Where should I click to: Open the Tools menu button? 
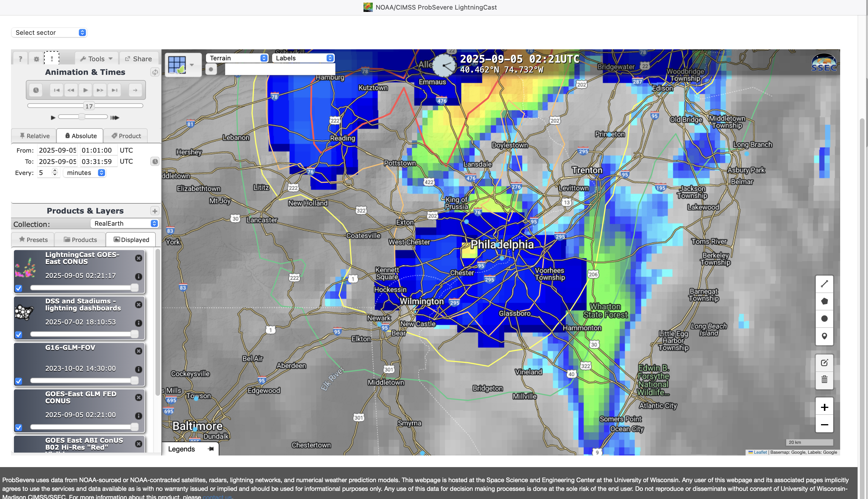tap(96, 59)
